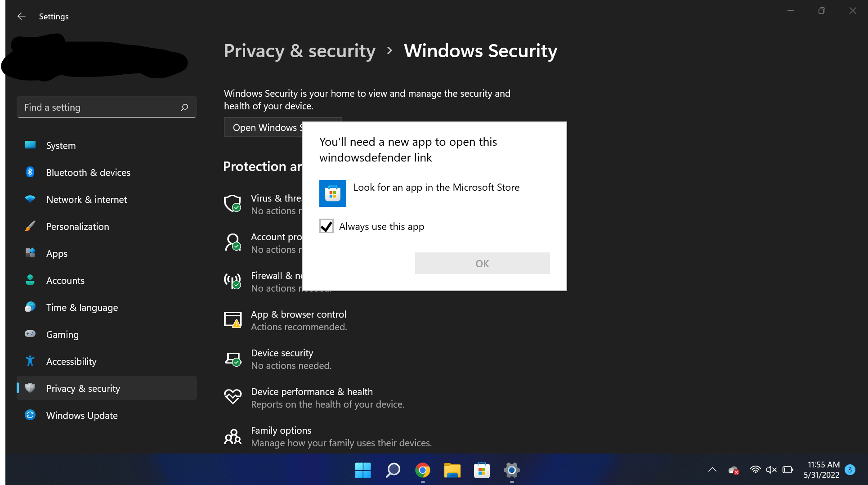
Task: Click the Windows Update sync icon
Action: 30,415
